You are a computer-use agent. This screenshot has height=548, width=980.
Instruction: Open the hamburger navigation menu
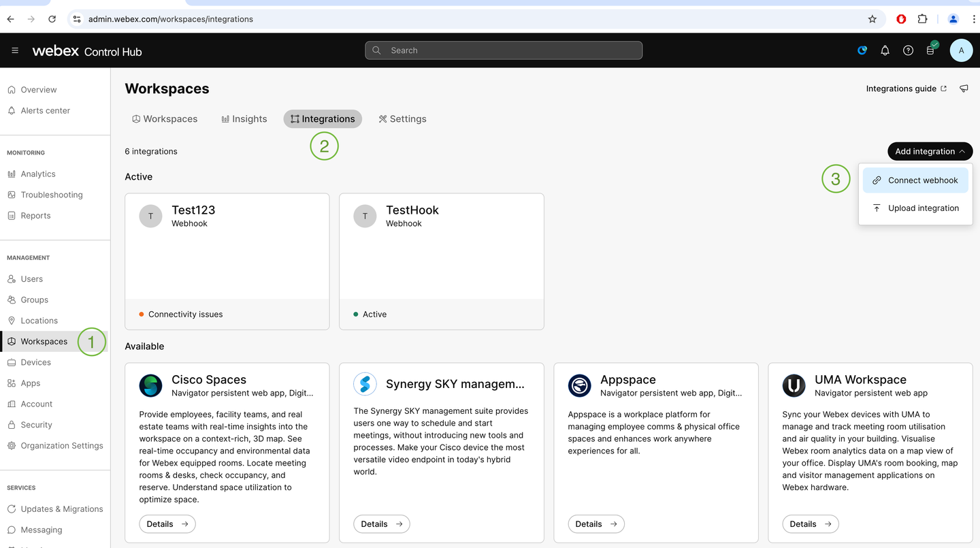click(15, 51)
